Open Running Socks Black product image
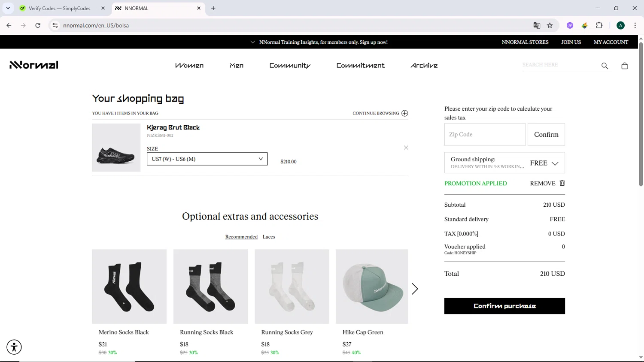The height and width of the screenshot is (362, 644). 210,287
